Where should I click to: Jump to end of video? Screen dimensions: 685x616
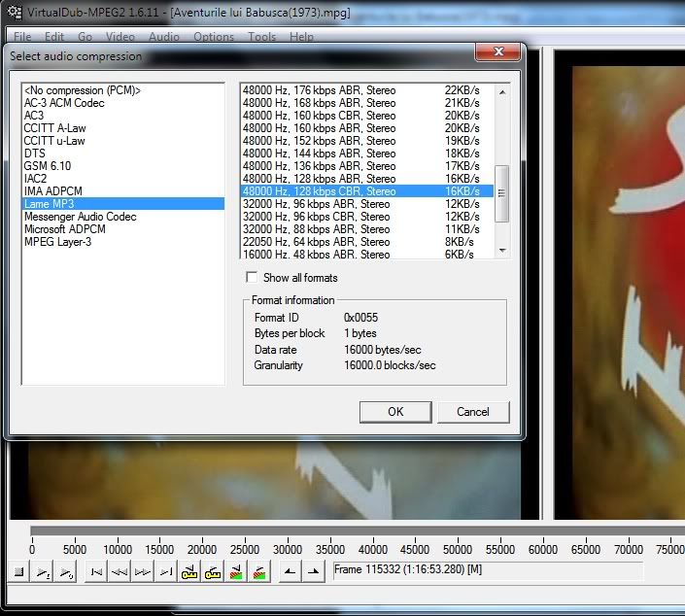(x=166, y=572)
